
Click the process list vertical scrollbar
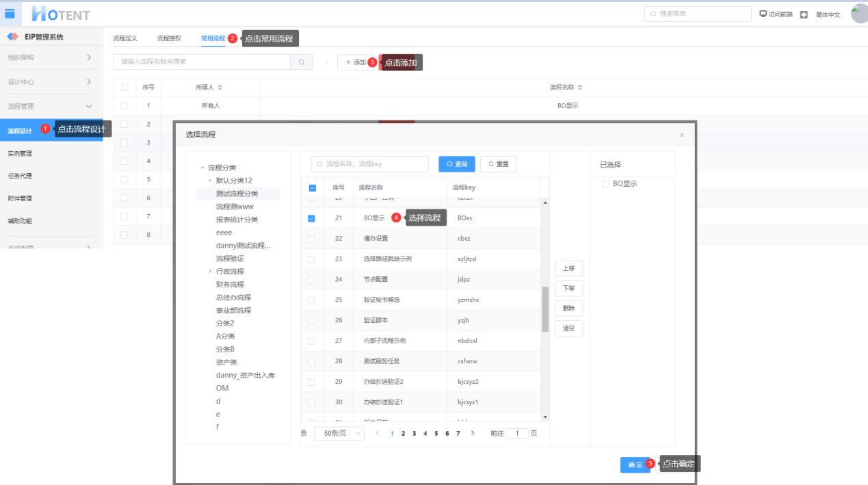(x=545, y=309)
